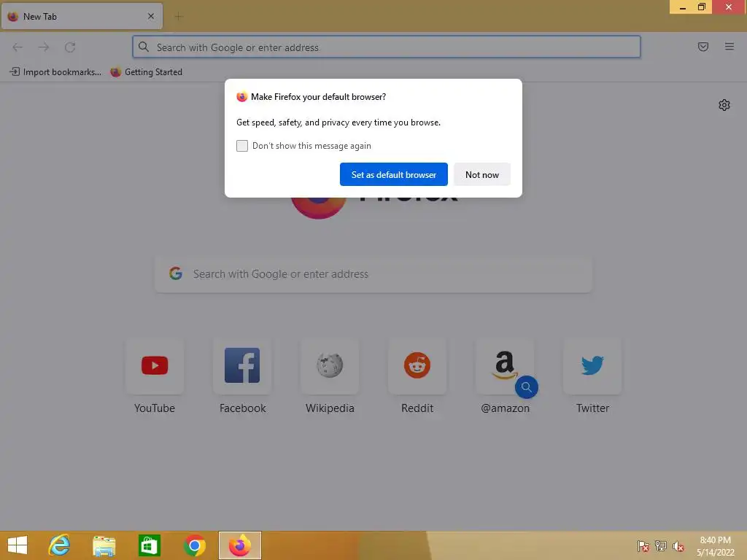Open the Wikipedia shortcut tile
747x560 pixels.
click(330, 366)
